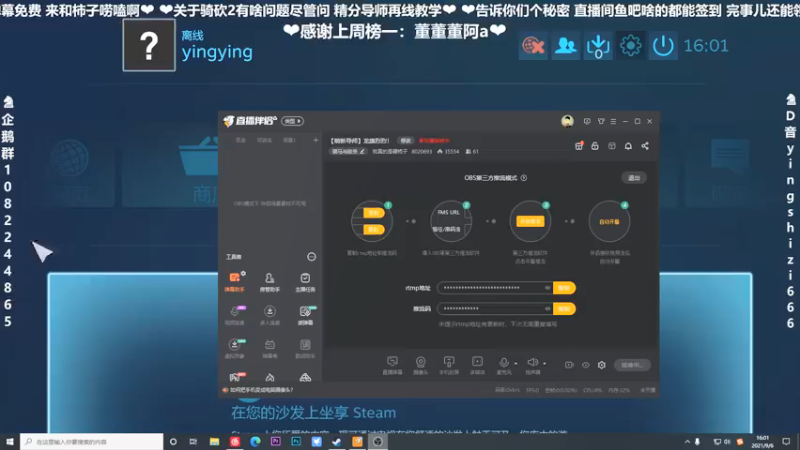Collapse the 工具箱 panel with minus icon
The image size is (800, 450).
tap(311, 257)
